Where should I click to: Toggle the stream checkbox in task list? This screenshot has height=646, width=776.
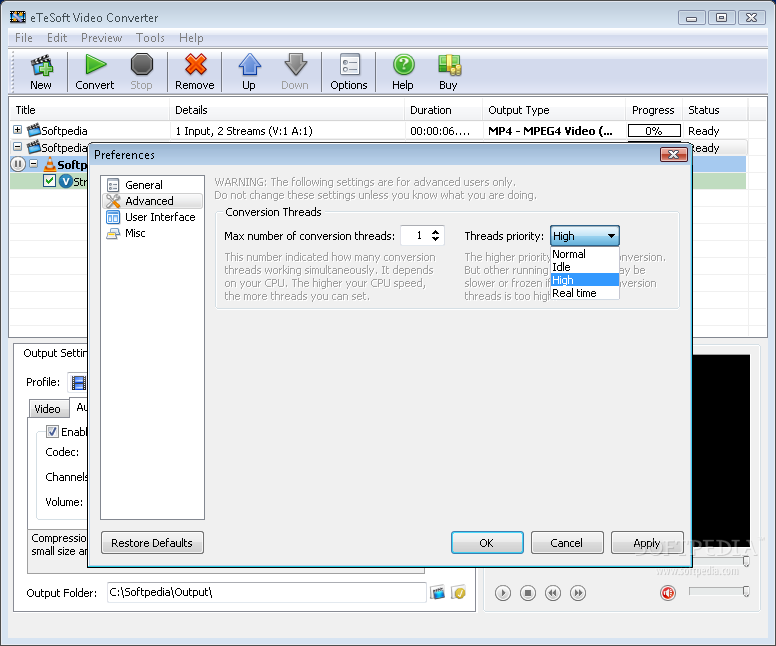click(49, 181)
